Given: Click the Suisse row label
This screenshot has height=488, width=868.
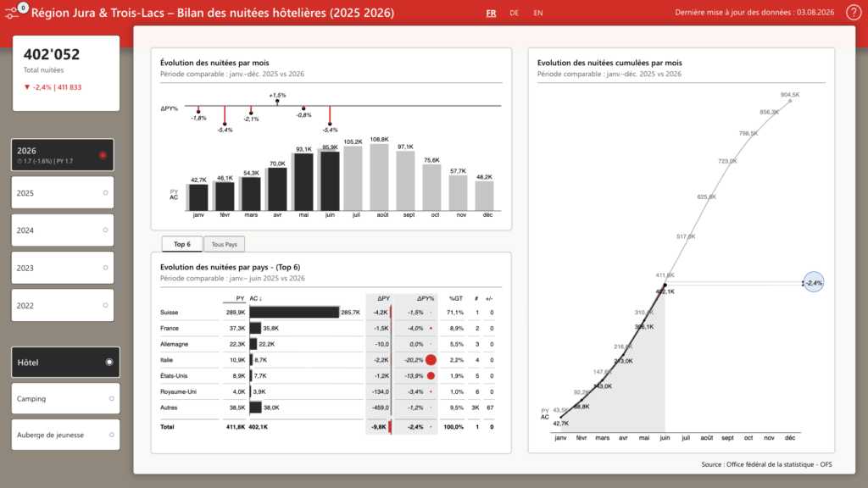Looking at the screenshot, I should pos(169,313).
